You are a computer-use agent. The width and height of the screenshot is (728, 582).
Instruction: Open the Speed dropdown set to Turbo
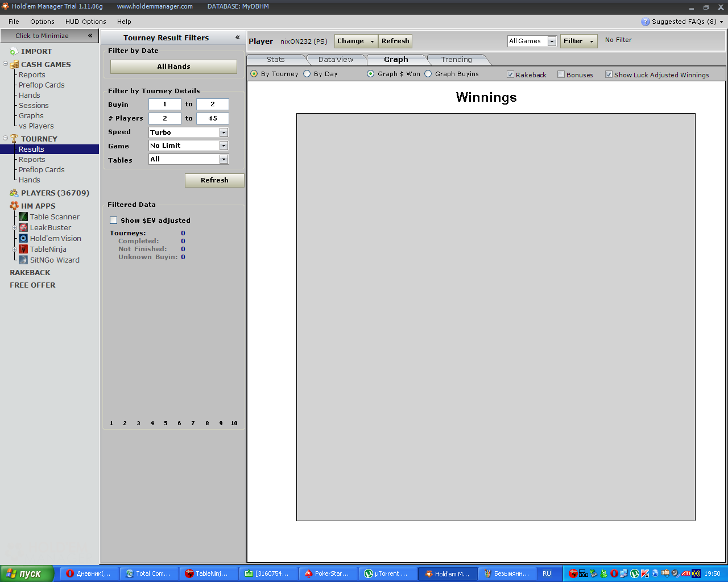[x=224, y=132]
